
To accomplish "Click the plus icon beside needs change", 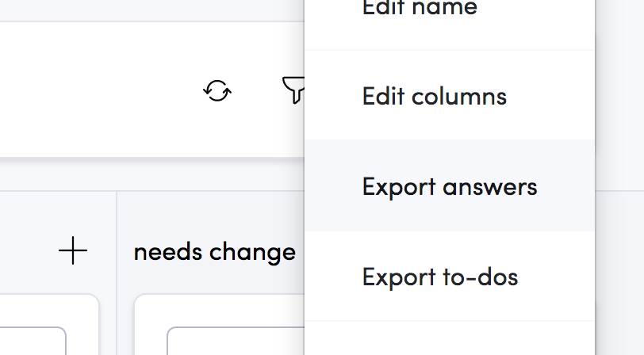I will pyautogui.click(x=73, y=250).
